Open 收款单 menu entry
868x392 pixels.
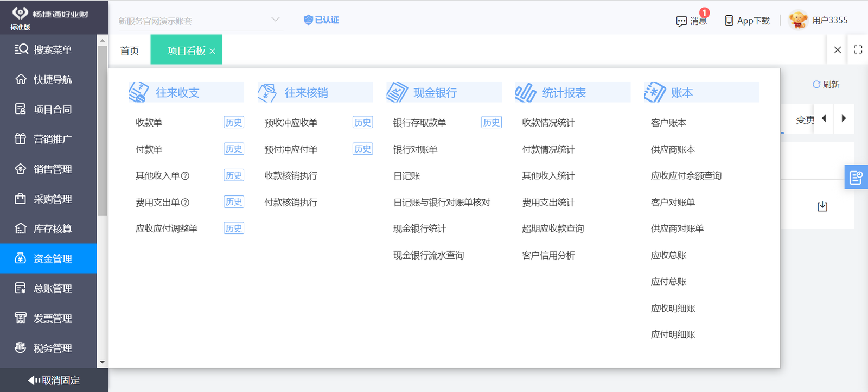pos(149,123)
